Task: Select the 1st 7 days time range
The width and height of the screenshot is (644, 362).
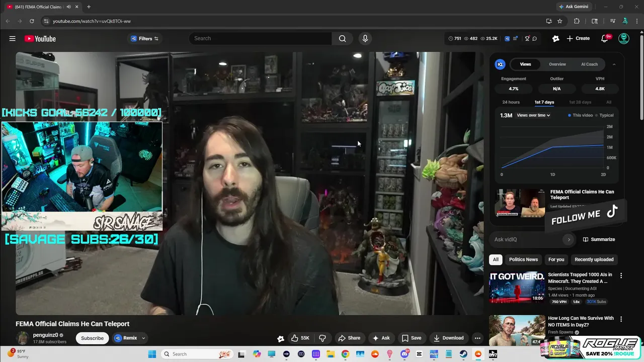Action: (x=544, y=102)
